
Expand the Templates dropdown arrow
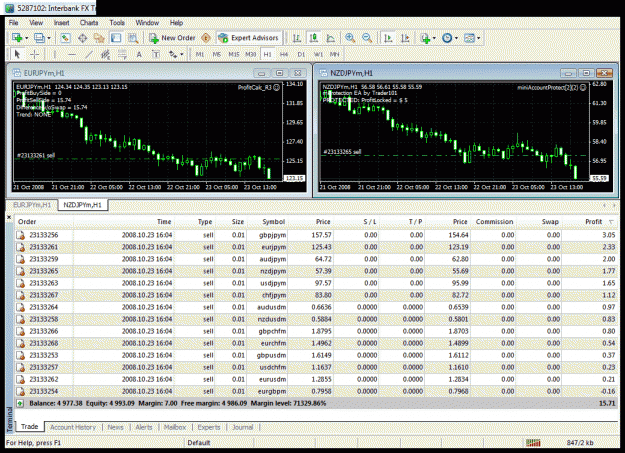coord(479,38)
